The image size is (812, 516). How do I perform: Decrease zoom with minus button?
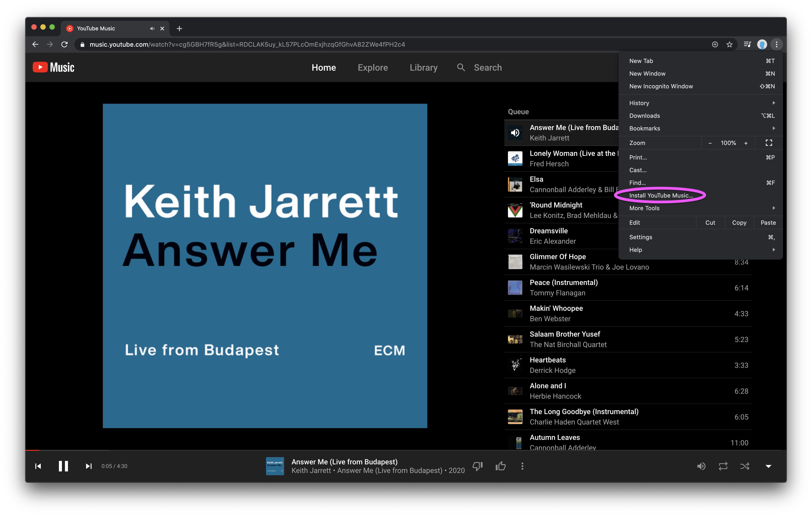pyautogui.click(x=710, y=143)
